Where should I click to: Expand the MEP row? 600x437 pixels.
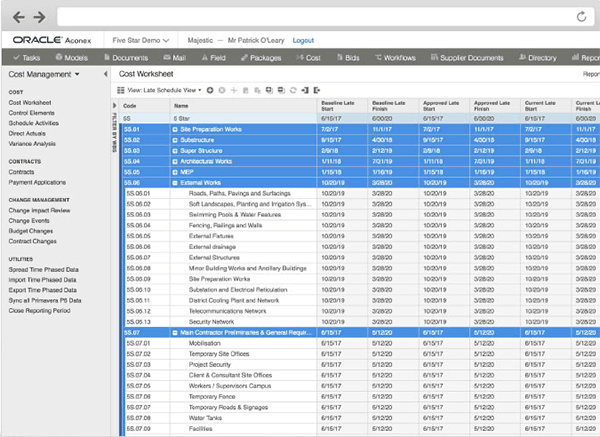(175, 172)
